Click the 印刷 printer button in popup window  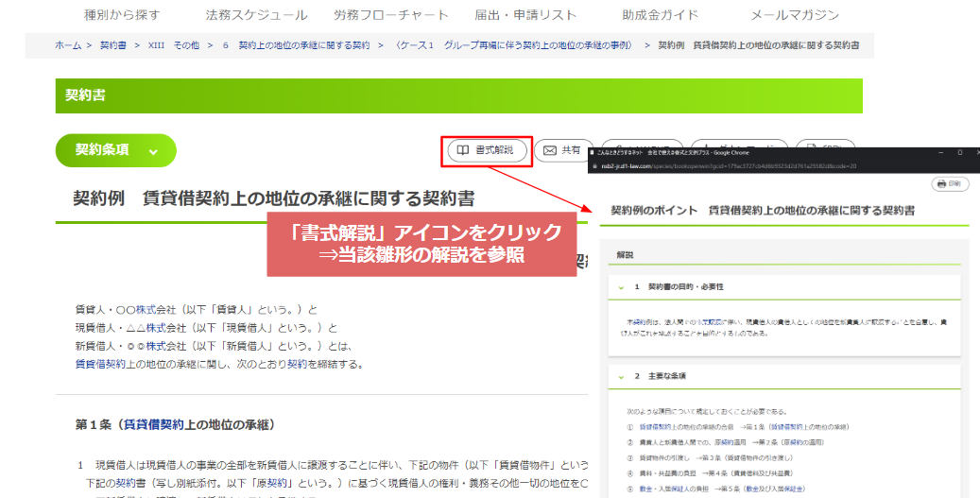[951, 184]
